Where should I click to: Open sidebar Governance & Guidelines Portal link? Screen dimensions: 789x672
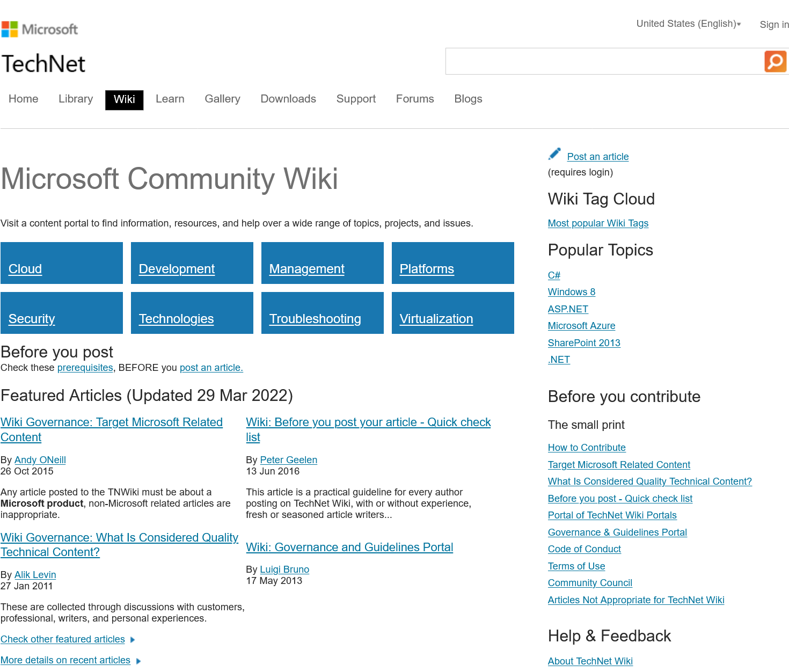click(617, 532)
